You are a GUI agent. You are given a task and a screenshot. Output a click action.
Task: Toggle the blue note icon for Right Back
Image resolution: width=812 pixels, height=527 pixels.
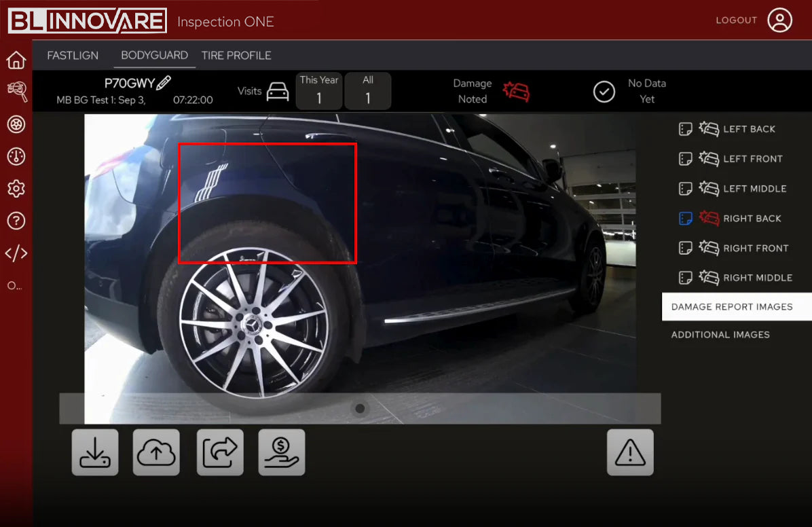point(686,219)
